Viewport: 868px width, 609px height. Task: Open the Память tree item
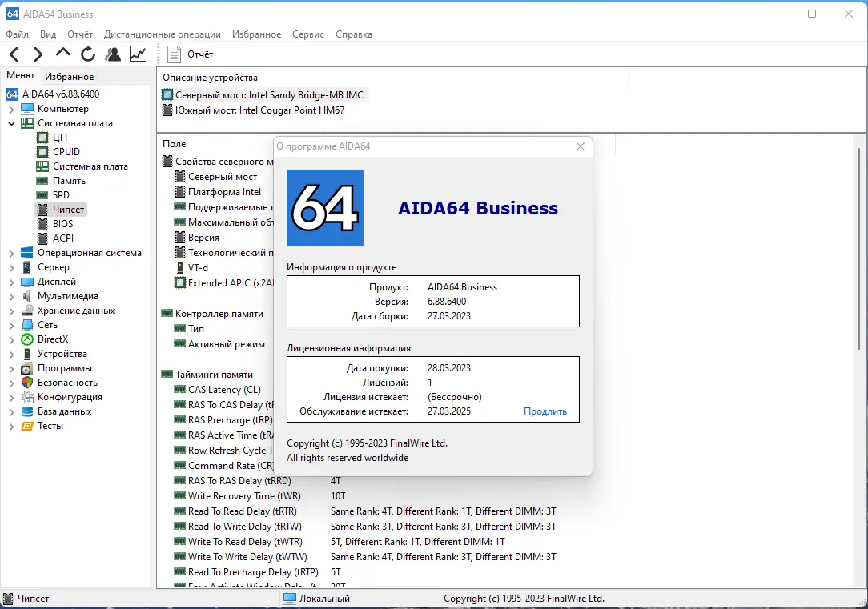click(69, 180)
